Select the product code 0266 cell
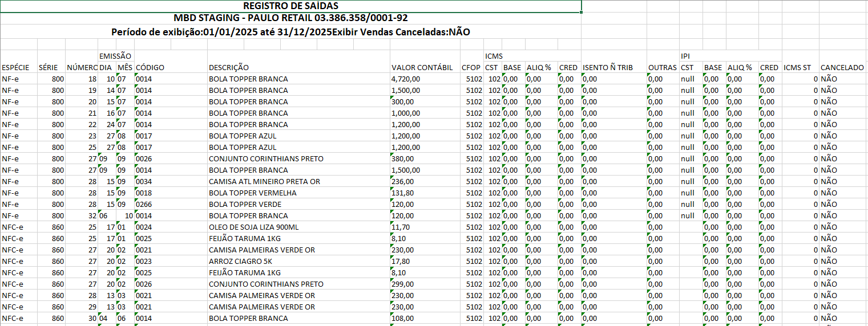Screen dimensions: 868x326 point(144,204)
